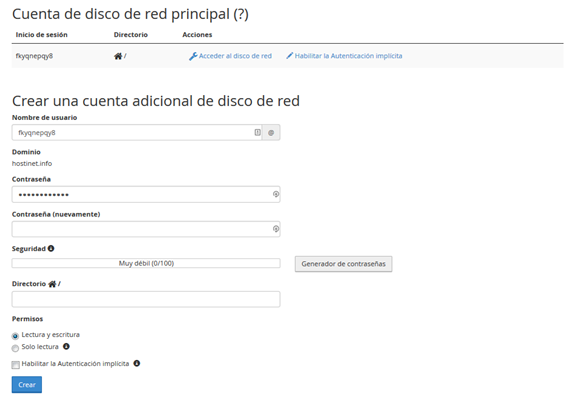Image resolution: width=571 pixels, height=397 pixels.
Task: Click Habilitar la Autenticación implícita link in table
Action: [x=348, y=56]
